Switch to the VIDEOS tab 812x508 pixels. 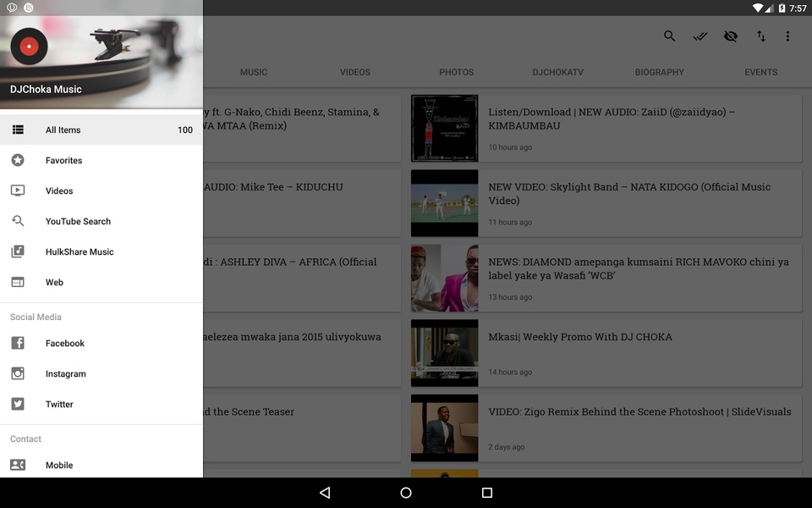(355, 72)
